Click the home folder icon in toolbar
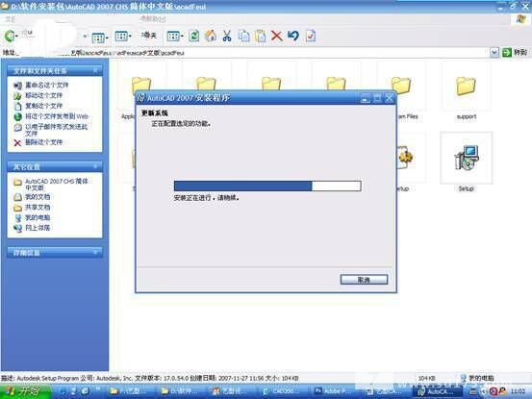Image resolution: width=532 pixels, height=399 pixels. 211,36
